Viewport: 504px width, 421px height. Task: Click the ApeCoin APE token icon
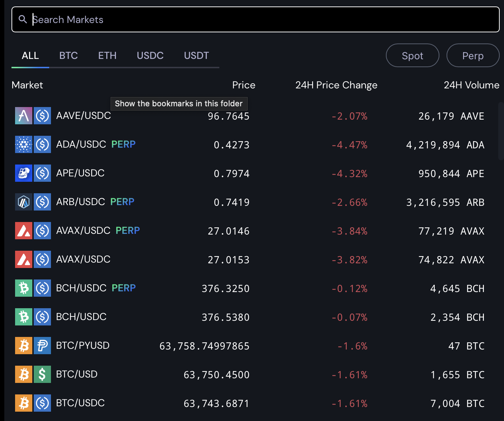[24, 173]
